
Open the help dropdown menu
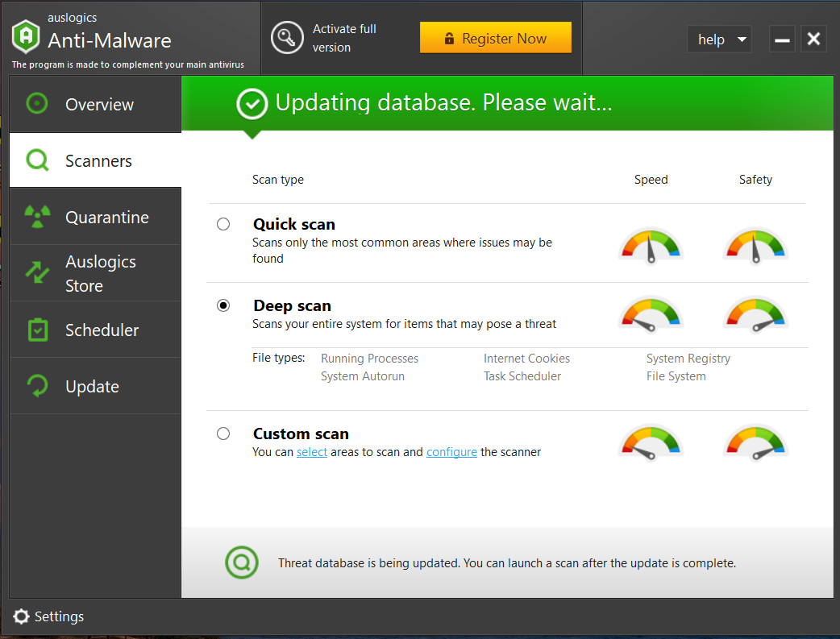click(719, 39)
